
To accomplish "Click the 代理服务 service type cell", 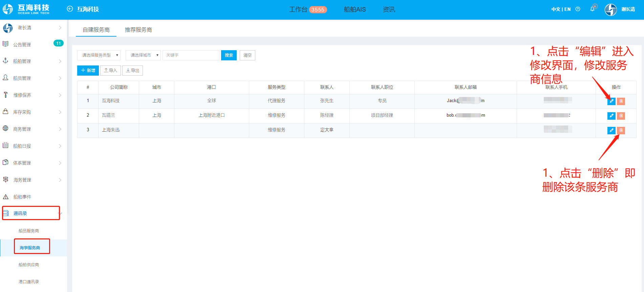I will point(277,101).
